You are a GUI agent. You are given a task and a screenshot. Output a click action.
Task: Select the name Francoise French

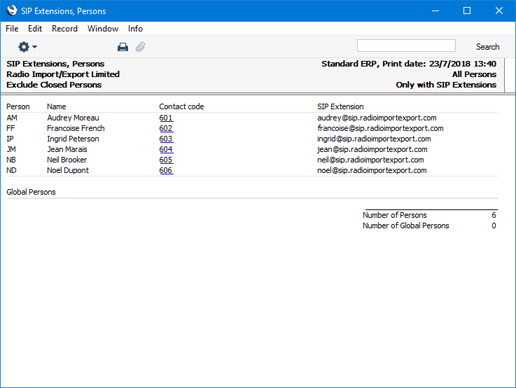(76, 128)
